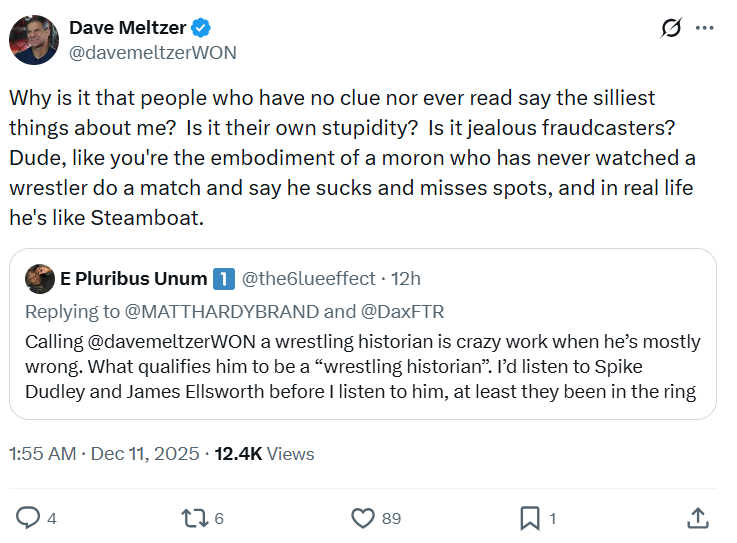Open the three-dot more options menu

(x=705, y=28)
